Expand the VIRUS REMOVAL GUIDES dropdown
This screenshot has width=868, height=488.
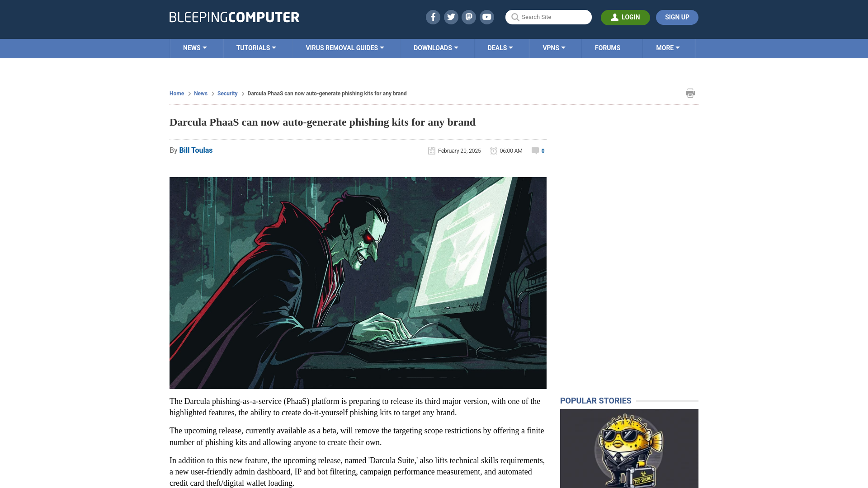tap(344, 47)
